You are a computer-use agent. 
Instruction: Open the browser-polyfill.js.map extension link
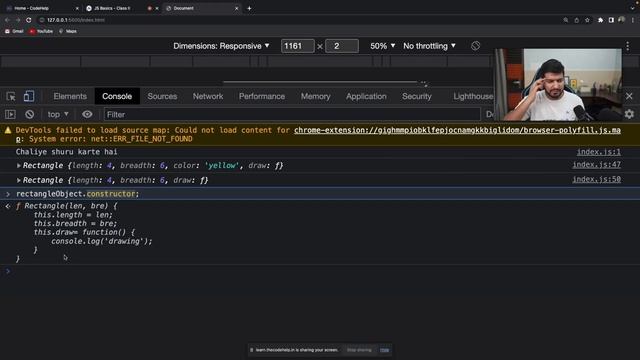pos(457,130)
